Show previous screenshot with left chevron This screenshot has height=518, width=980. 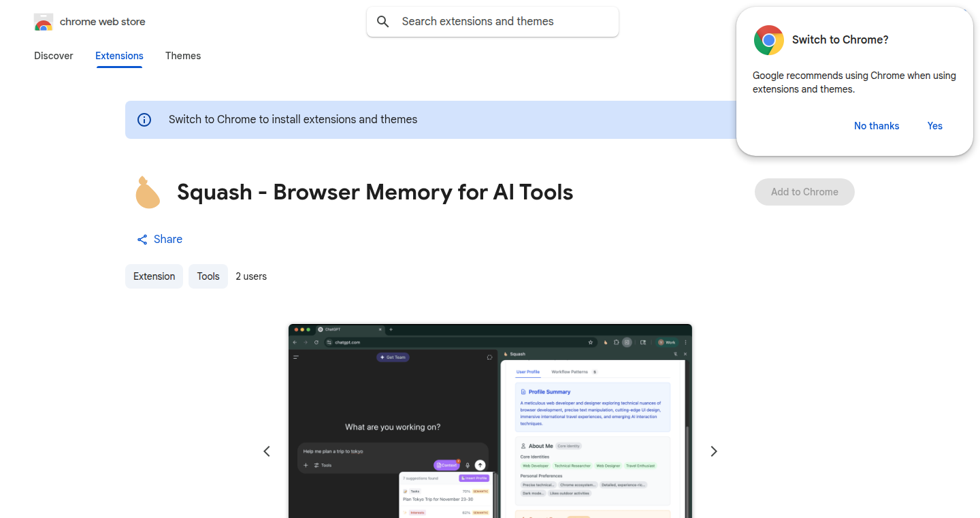267,451
